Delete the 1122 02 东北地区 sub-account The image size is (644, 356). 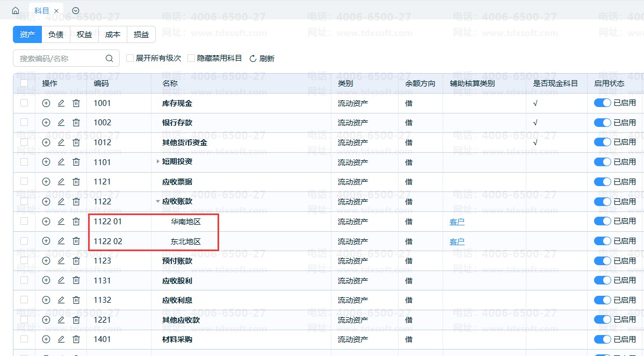coord(76,241)
